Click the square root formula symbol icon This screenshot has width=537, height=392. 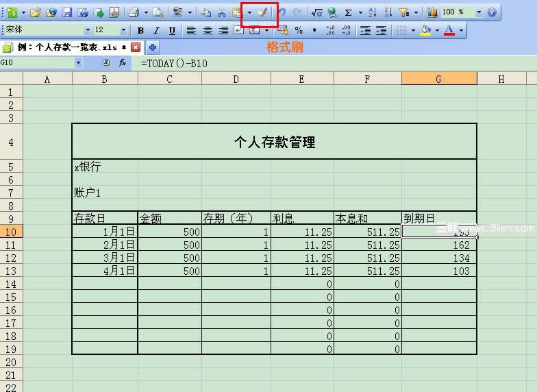[316, 13]
